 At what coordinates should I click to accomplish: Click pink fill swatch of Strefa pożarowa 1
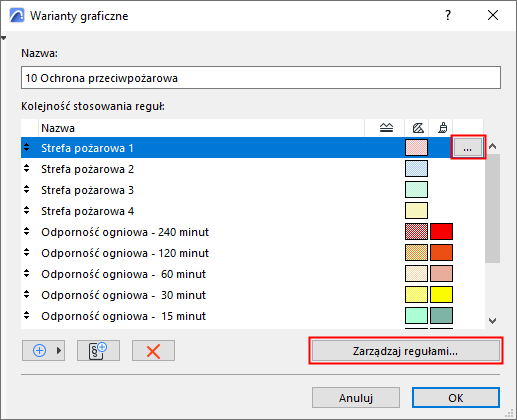[x=416, y=148]
